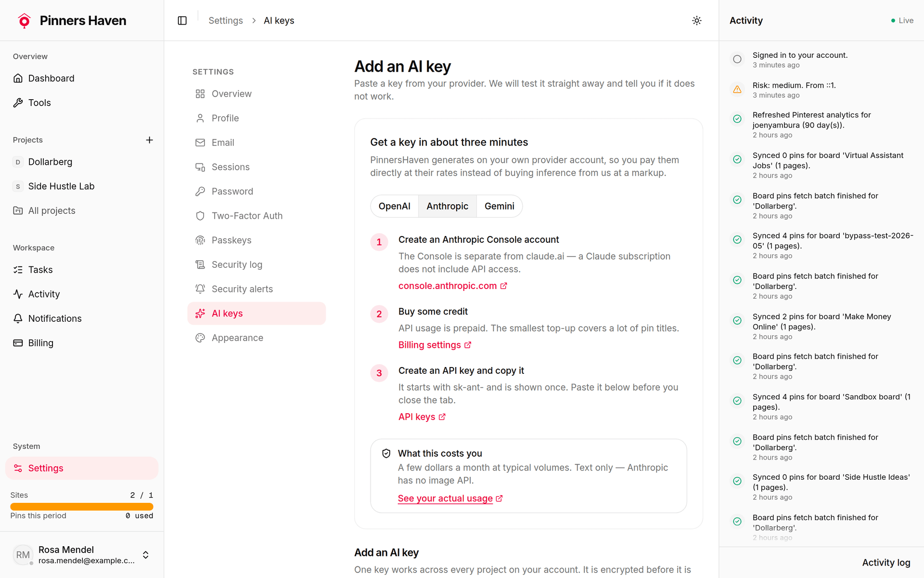Open settings Overview section
This screenshot has width=924, height=578.
coord(257,93)
